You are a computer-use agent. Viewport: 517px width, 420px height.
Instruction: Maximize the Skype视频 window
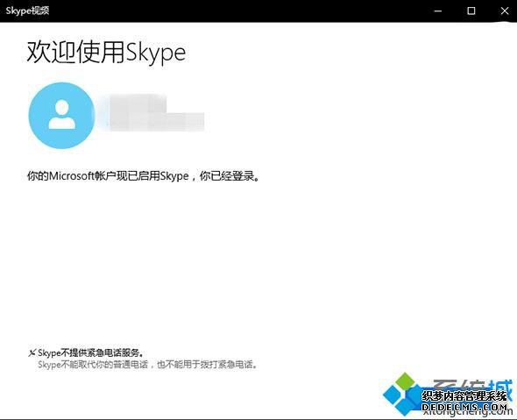pyautogui.click(x=471, y=11)
